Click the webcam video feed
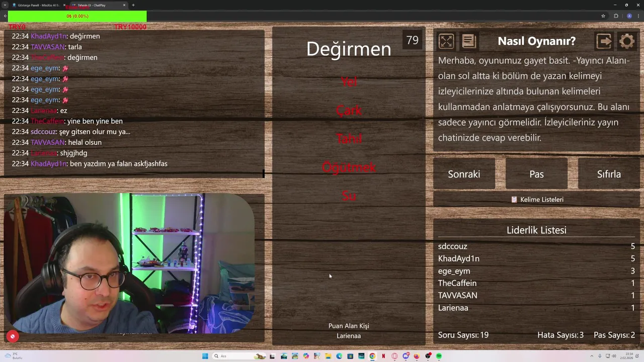Image resolution: width=644 pixels, height=362 pixels. [x=129, y=263]
